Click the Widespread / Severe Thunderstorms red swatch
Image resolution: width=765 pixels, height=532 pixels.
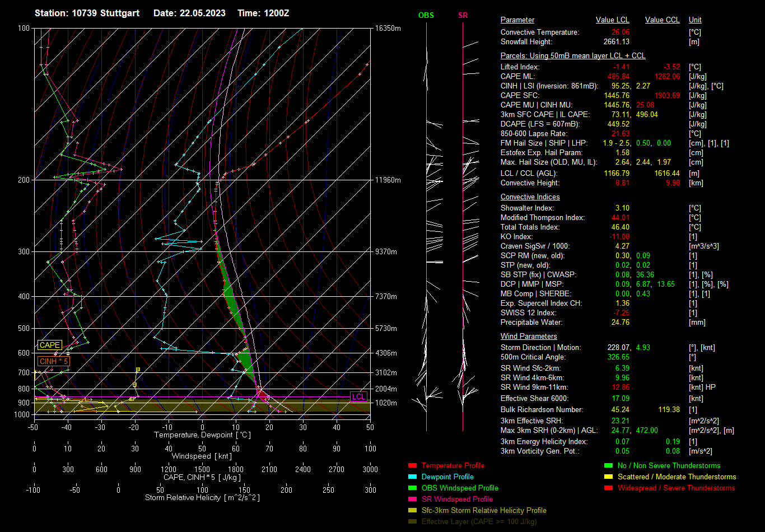pos(609,488)
